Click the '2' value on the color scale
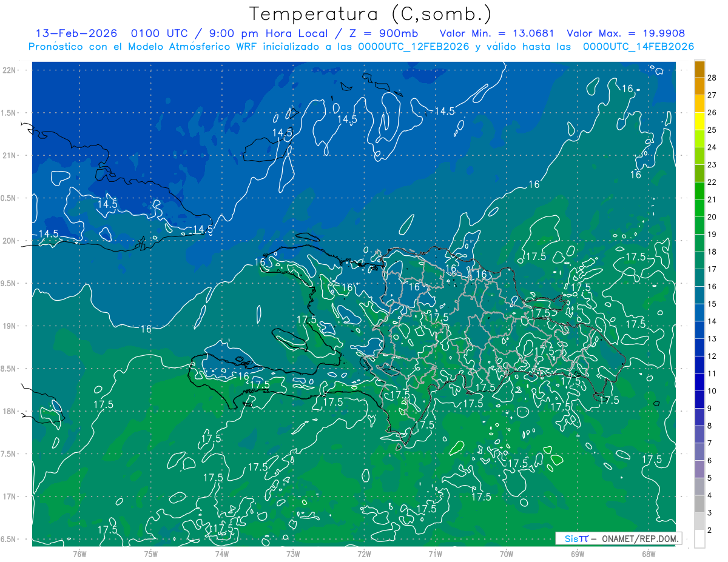 click(710, 530)
